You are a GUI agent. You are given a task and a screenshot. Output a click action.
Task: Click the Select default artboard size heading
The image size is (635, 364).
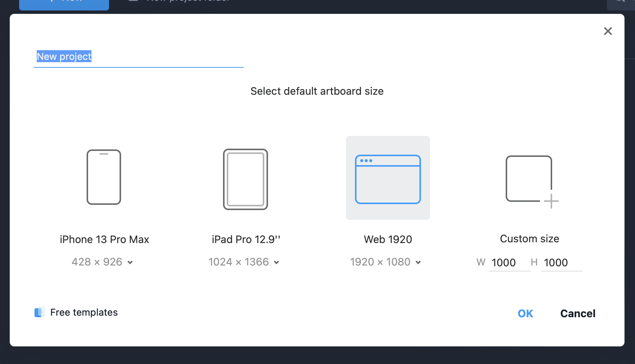click(317, 91)
